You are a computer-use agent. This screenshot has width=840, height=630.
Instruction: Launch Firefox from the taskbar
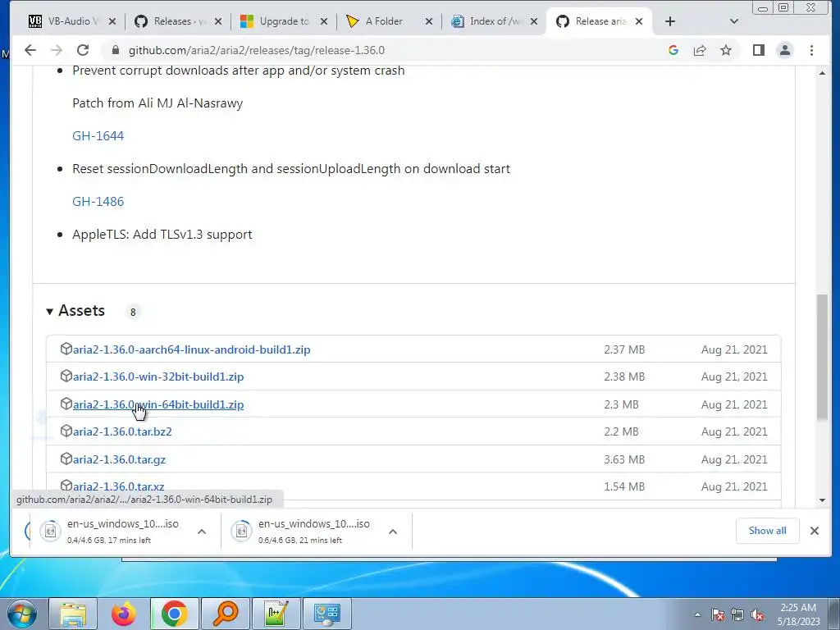[x=124, y=614]
